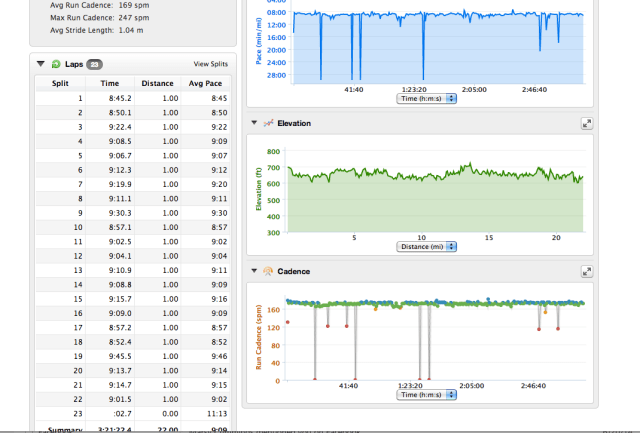Collapse the Laps panel triangle
Image resolution: width=640 pixels, height=433 pixels.
coord(40,64)
